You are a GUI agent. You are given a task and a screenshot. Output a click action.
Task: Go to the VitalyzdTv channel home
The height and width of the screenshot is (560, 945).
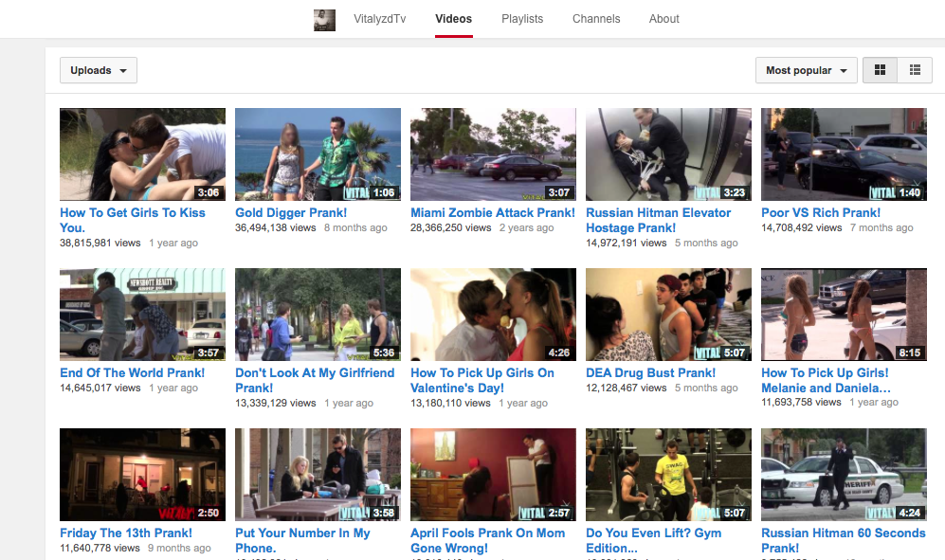pos(379,18)
